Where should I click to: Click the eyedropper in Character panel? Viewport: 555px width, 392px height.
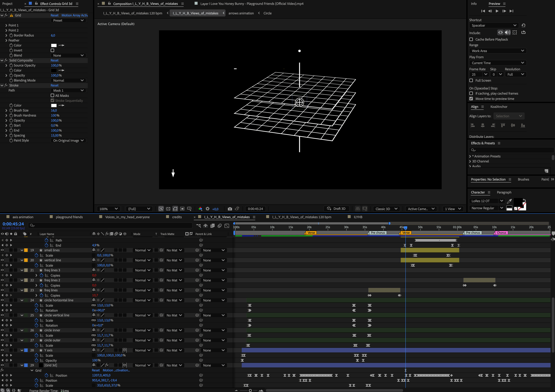click(509, 201)
